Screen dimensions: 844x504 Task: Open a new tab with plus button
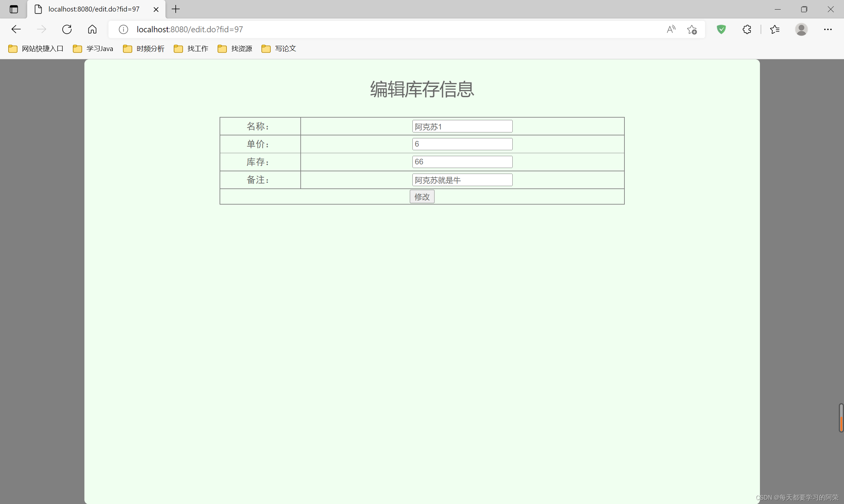(176, 9)
